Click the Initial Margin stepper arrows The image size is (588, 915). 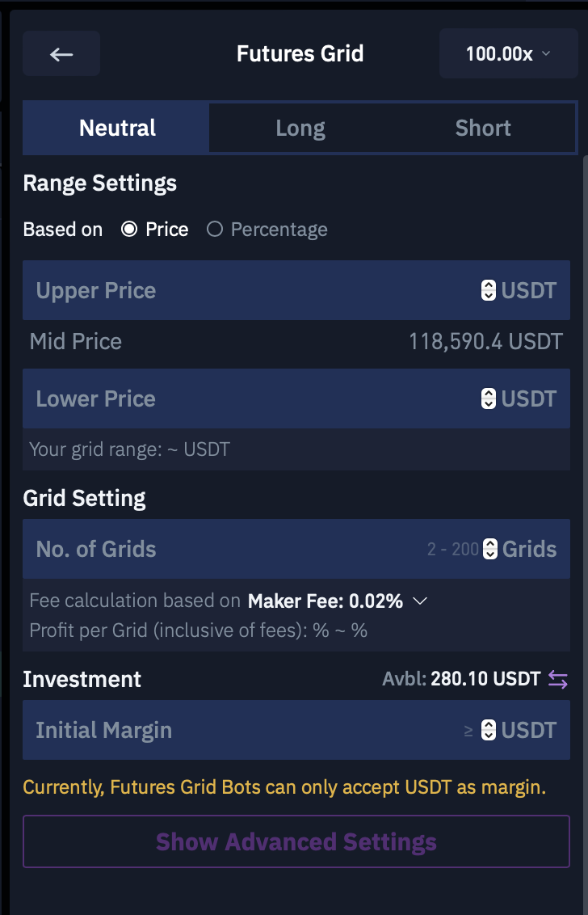point(488,730)
